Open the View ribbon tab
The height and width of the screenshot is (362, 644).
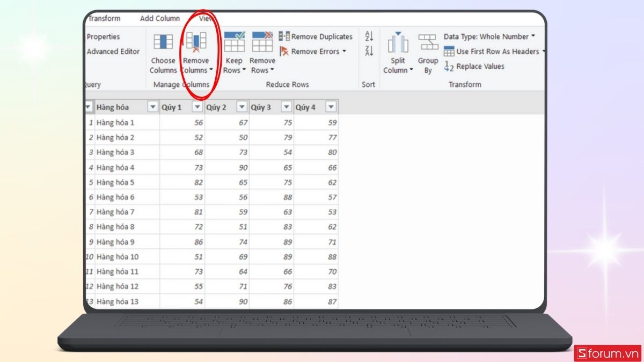click(206, 18)
